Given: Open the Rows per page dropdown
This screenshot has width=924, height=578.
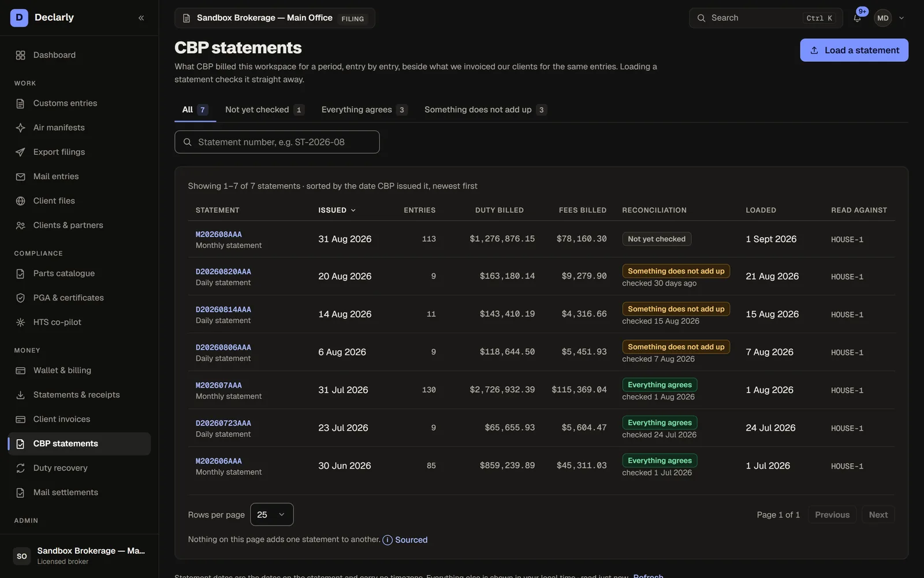Looking at the screenshot, I should (272, 514).
